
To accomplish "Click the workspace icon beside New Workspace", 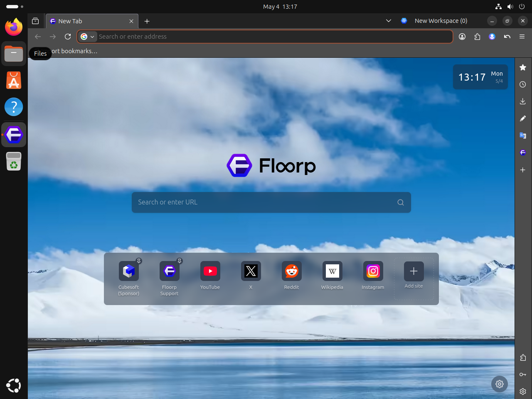I will click(404, 21).
